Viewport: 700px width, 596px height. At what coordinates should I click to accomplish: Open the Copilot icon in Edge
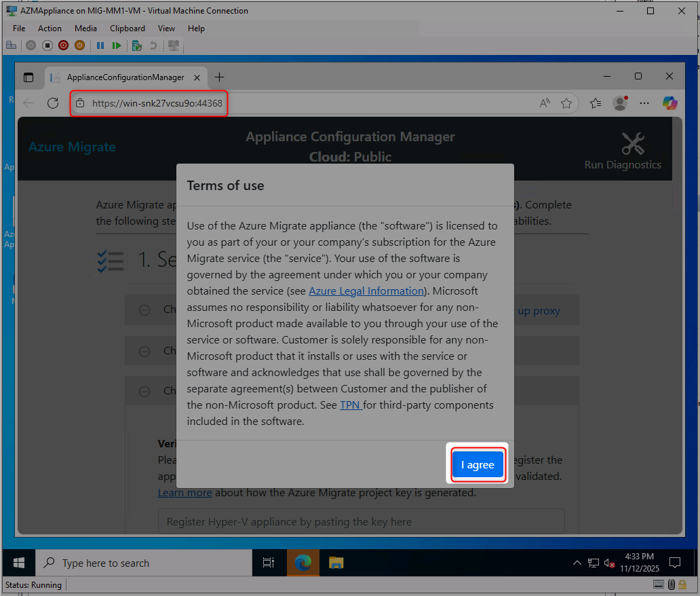[669, 103]
